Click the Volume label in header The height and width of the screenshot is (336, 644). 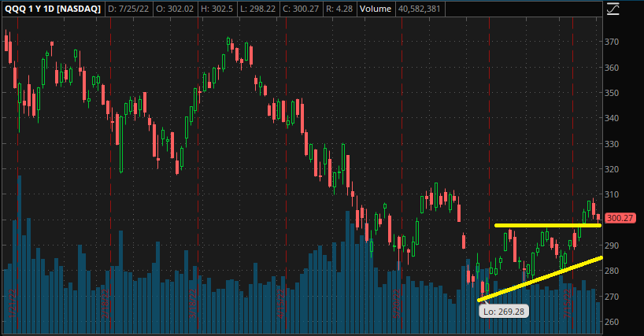pyautogui.click(x=376, y=9)
